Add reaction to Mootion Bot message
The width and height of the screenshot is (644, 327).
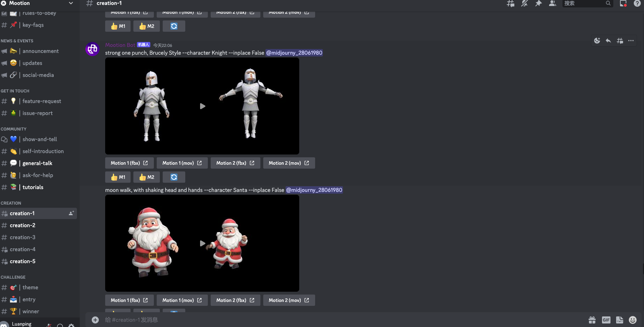[x=597, y=41]
